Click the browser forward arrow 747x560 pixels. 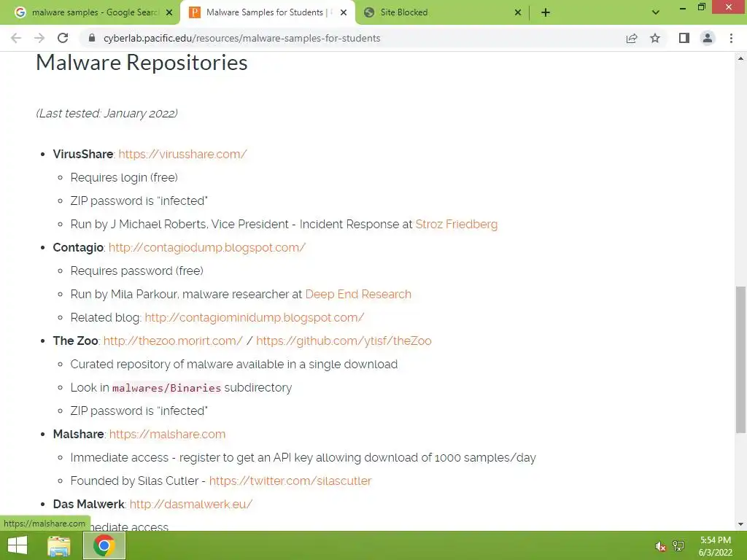click(39, 38)
